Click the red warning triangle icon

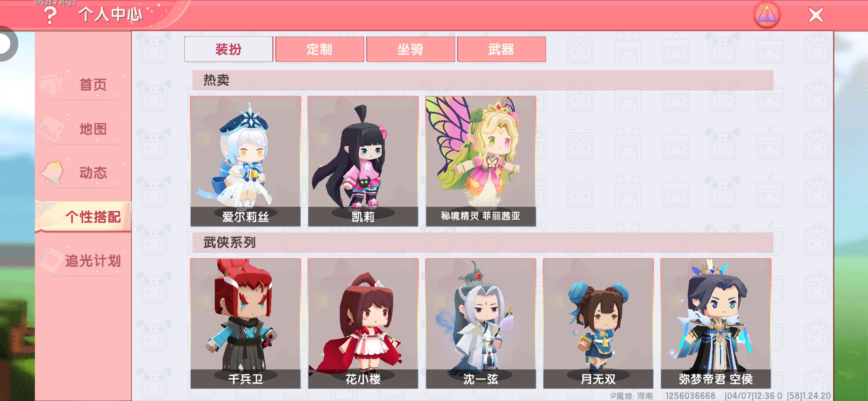(767, 15)
